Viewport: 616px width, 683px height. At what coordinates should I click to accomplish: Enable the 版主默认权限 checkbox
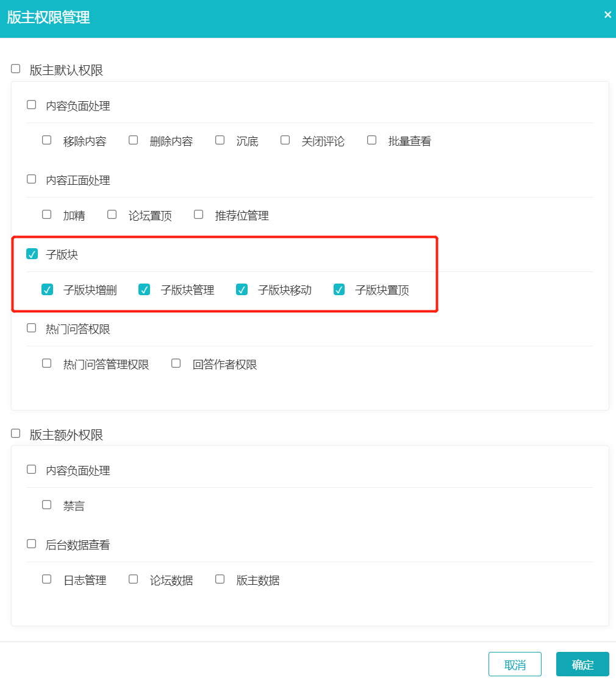click(15, 69)
